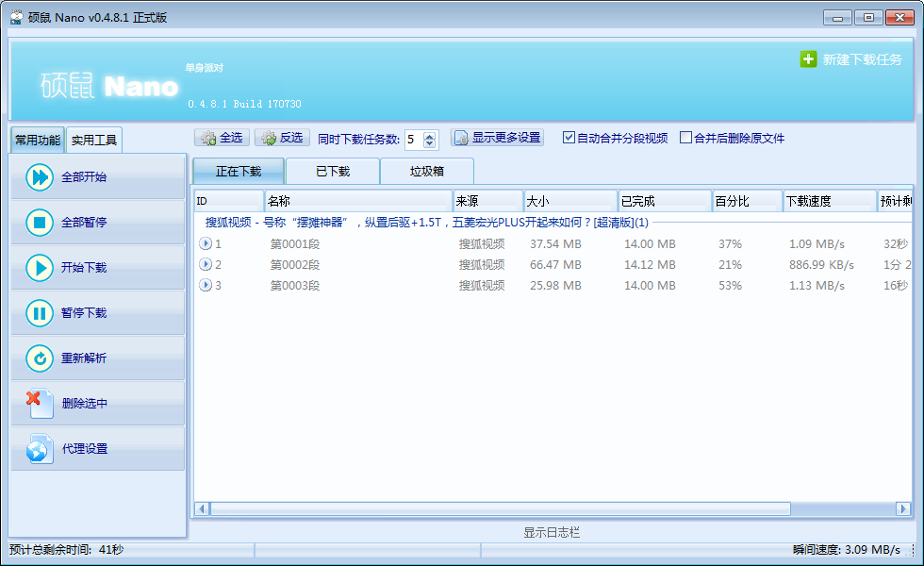Sort by 名称 column header
Image resolution: width=924 pixels, height=566 pixels.
358,201
